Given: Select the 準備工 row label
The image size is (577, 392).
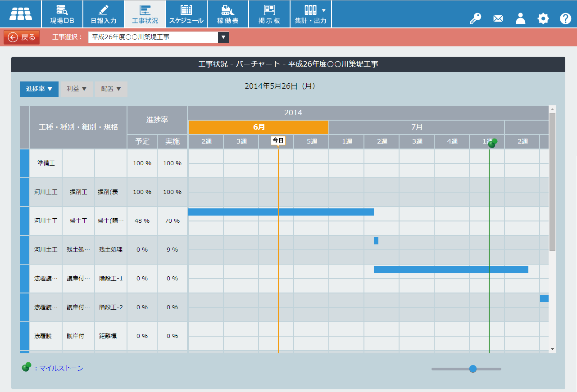Looking at the screenshot, I should (x=46, y=163).
